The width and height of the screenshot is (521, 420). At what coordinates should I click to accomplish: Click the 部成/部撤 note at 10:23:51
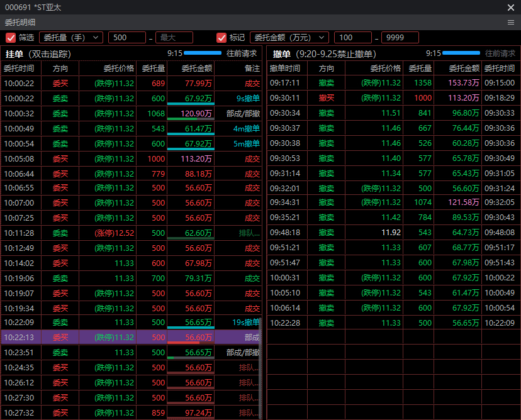click(243, 353)
